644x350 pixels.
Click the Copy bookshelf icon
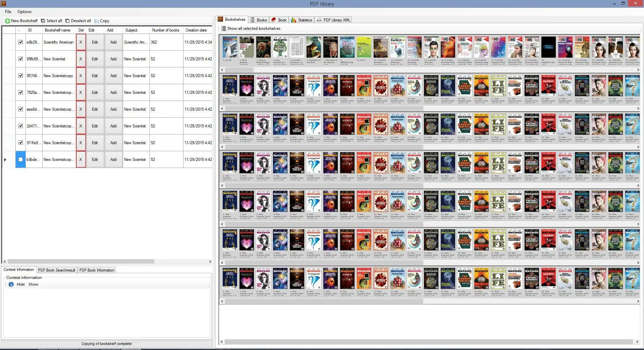tap(97, 21)
